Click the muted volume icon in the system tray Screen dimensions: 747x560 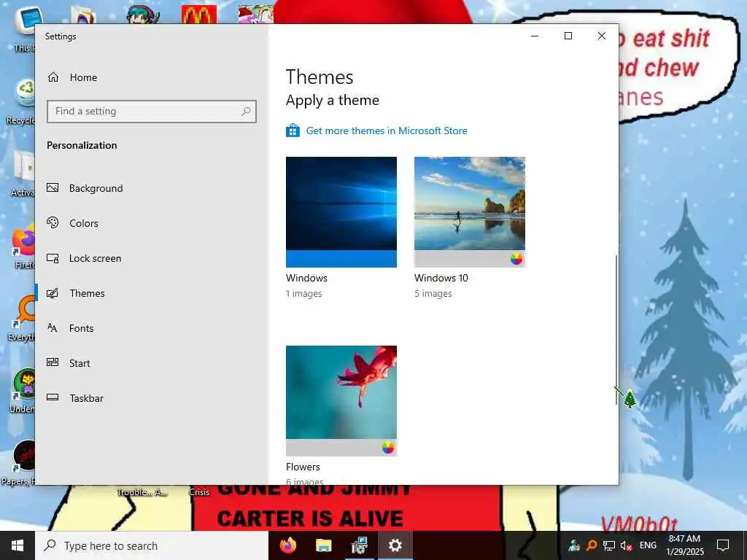coord(626,545)
